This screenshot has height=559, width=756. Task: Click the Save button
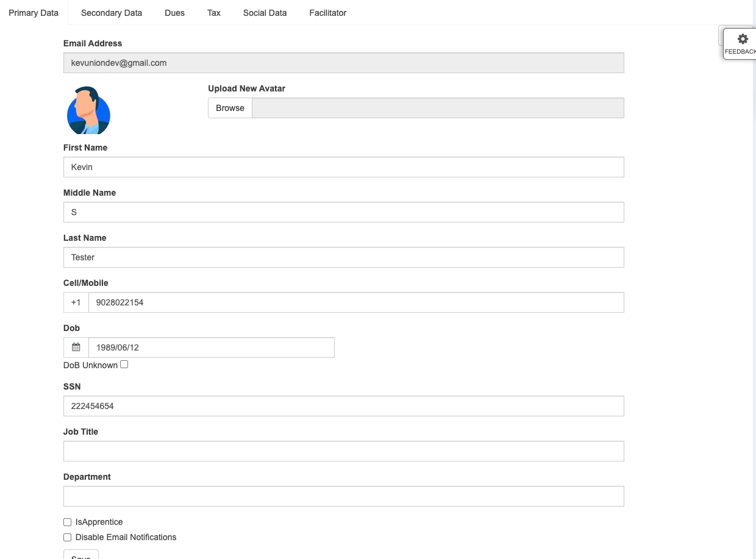pyautogui.click(x=80, y=555)
